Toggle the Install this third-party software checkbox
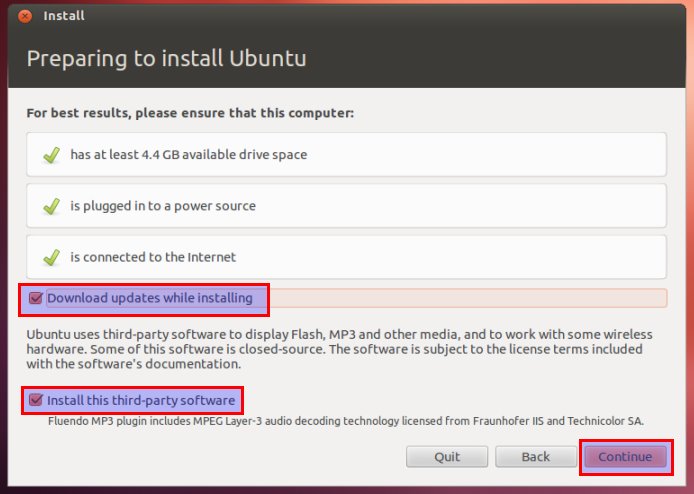The width and height of the screenshot is (694, 494). coord(37,401)
